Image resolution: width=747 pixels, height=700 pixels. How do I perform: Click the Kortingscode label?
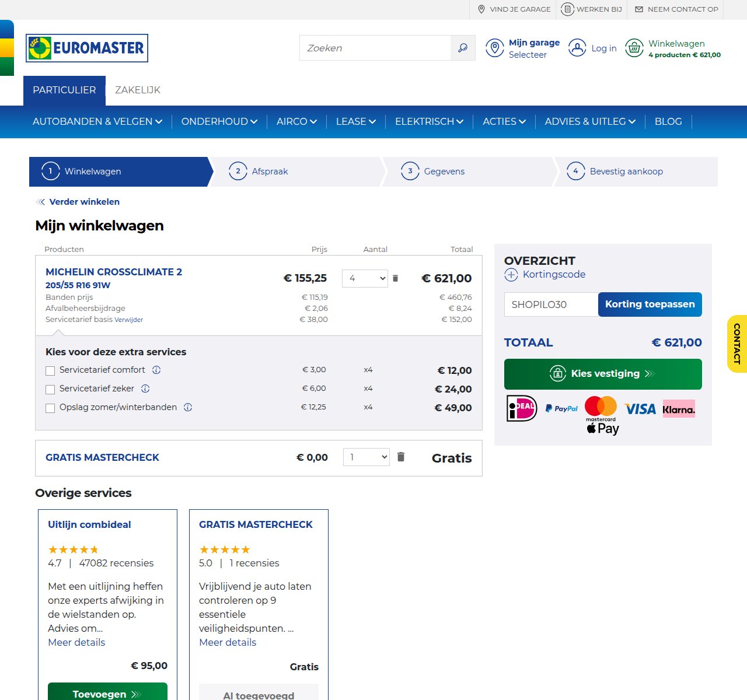coord(554,274)
